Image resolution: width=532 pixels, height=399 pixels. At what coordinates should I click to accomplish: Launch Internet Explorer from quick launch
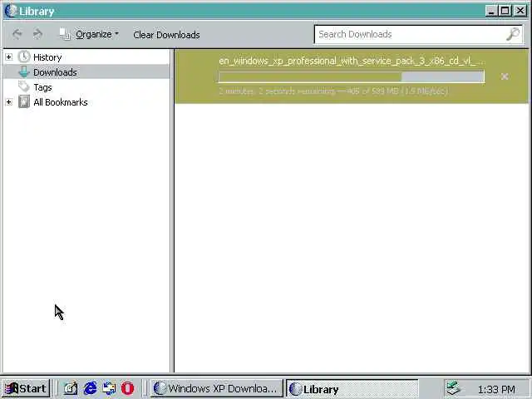coord(90,388)
